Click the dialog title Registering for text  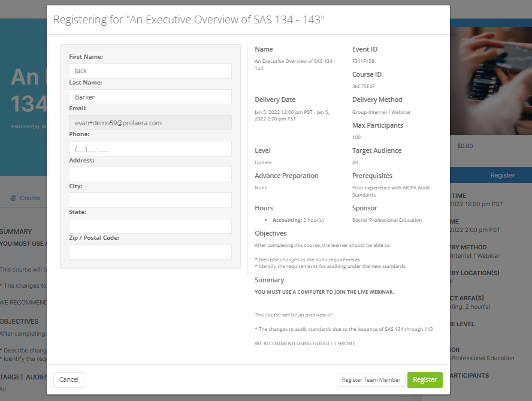point(189,20)
